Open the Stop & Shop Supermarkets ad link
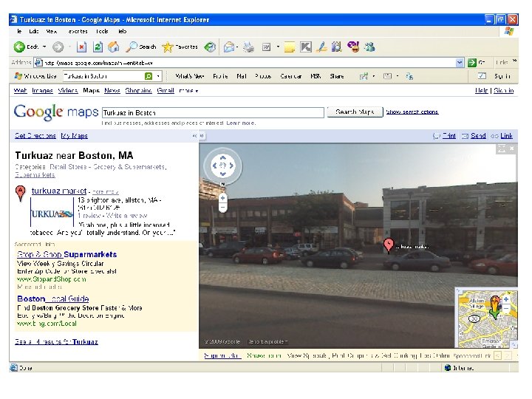The height and width of the screenshot is (399, 532). 66,254
